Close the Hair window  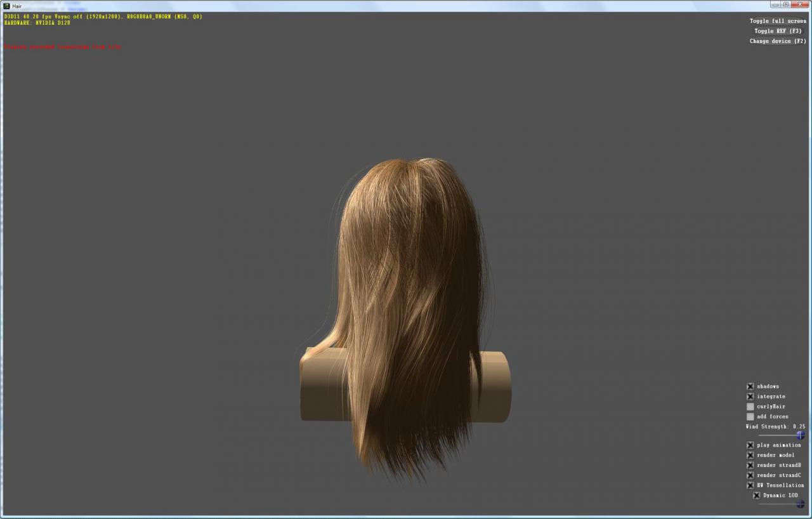coord(799,4)
